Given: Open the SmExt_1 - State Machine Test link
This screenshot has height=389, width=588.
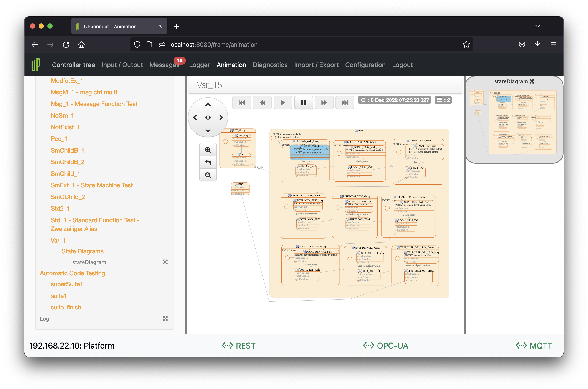Looking at the screenshot, I should click(x=91, y=185).
